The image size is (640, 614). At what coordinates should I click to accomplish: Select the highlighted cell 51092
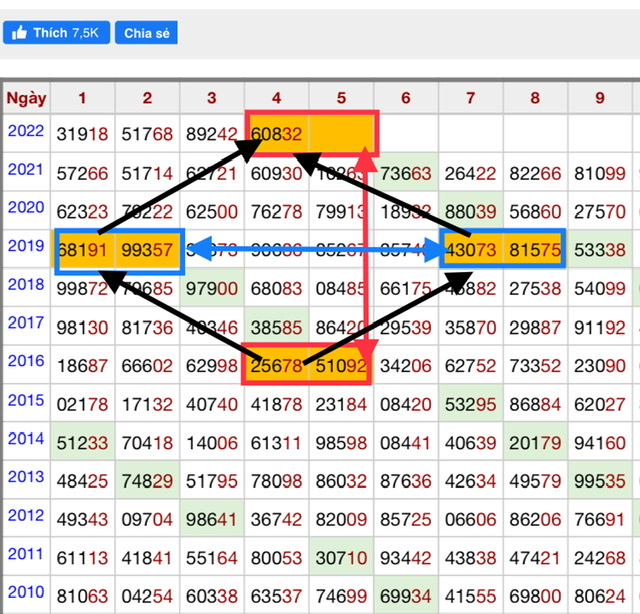click(x=340, y=365)
